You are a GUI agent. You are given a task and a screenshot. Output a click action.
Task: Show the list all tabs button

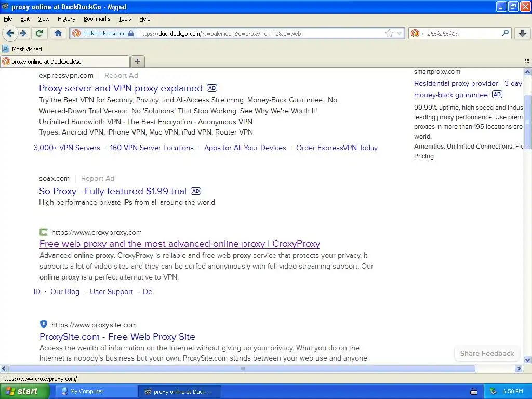(x=527, y=61)
